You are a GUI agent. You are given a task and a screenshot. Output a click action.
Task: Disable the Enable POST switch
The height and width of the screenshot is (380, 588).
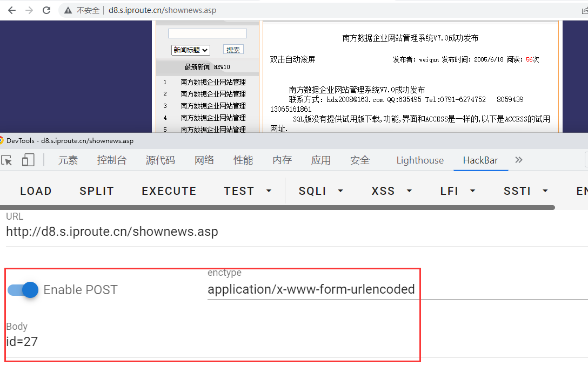(x=24, y=290)
